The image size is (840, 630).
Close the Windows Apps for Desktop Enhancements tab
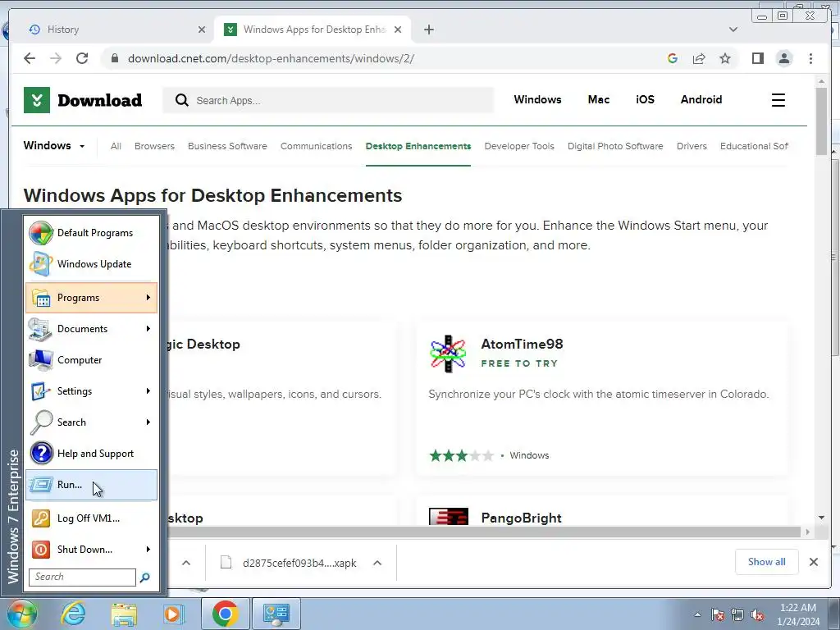398,30
